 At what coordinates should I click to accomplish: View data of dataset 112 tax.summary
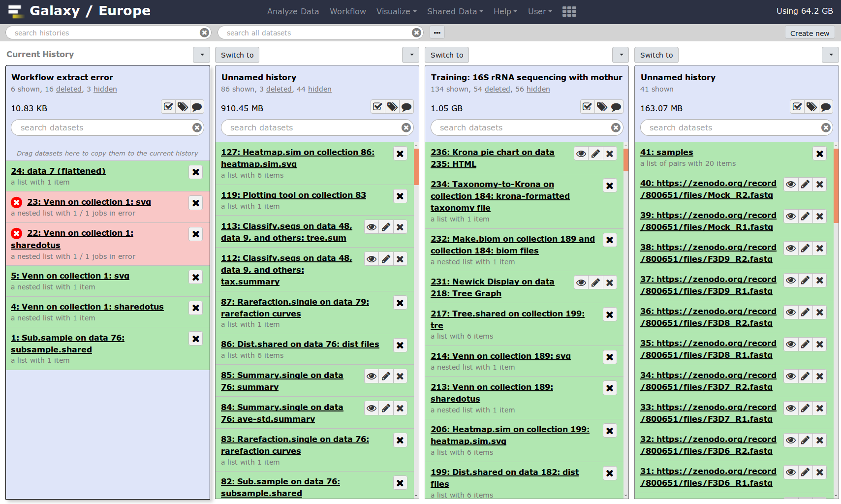(372, 259)
